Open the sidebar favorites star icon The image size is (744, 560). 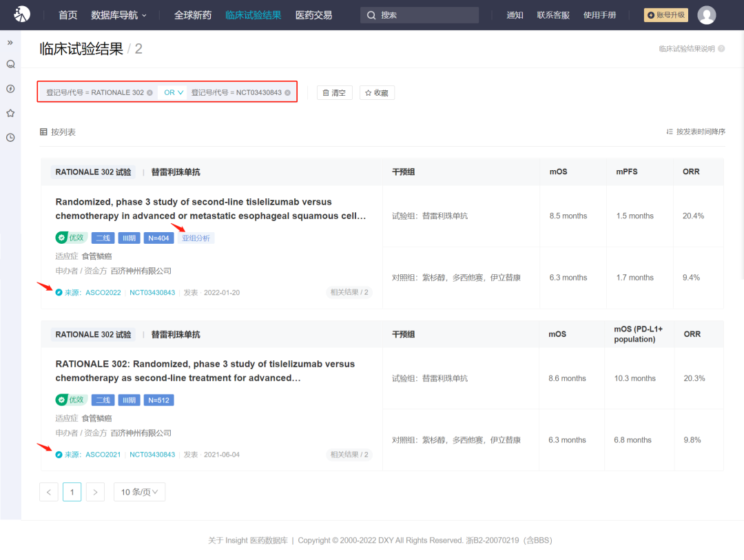[x=10, y=113]
